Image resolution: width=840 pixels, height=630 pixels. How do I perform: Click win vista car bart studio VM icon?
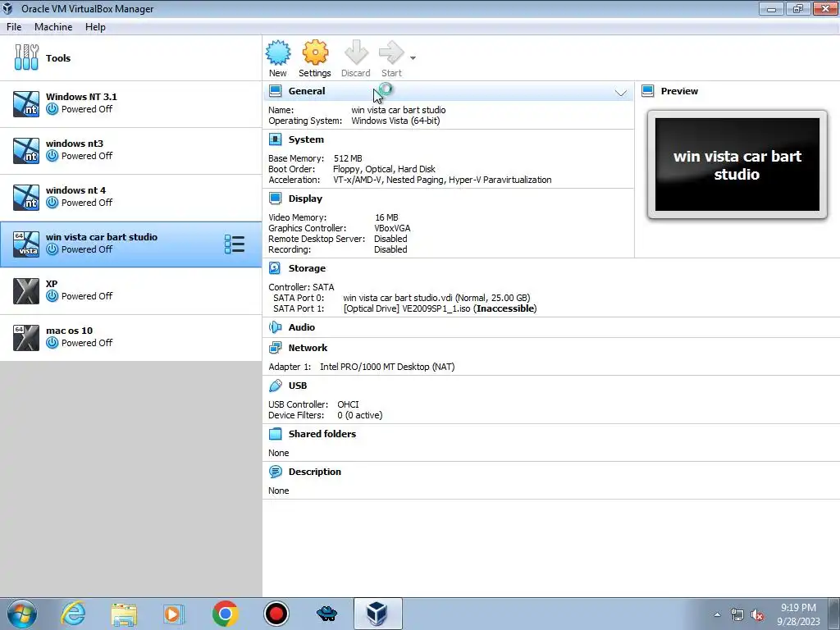(26, 244)
